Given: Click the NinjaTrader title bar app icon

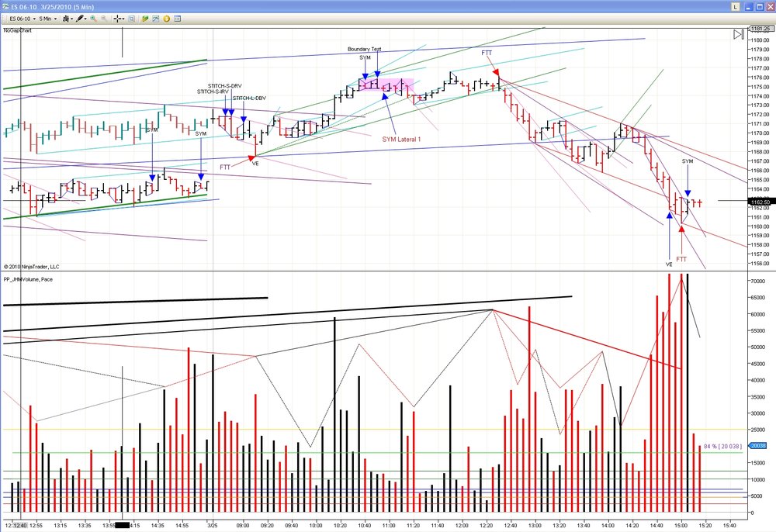Looking at the screenshot, I should tap(5, 6).
